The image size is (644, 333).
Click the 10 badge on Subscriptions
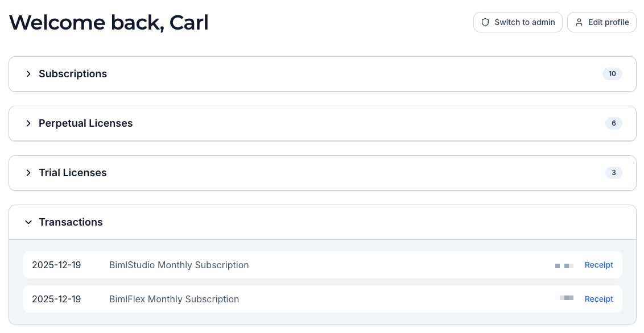[612, 74]
